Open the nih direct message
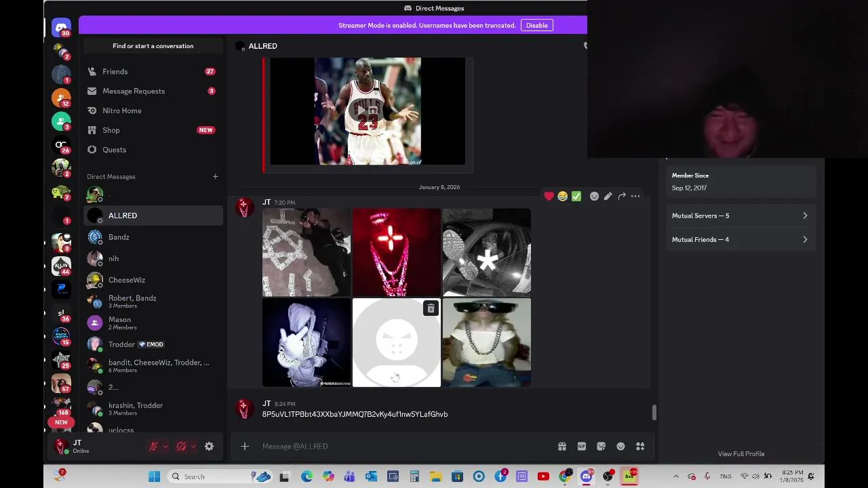The width and height of the screenshot is (868, 488). 153,258
